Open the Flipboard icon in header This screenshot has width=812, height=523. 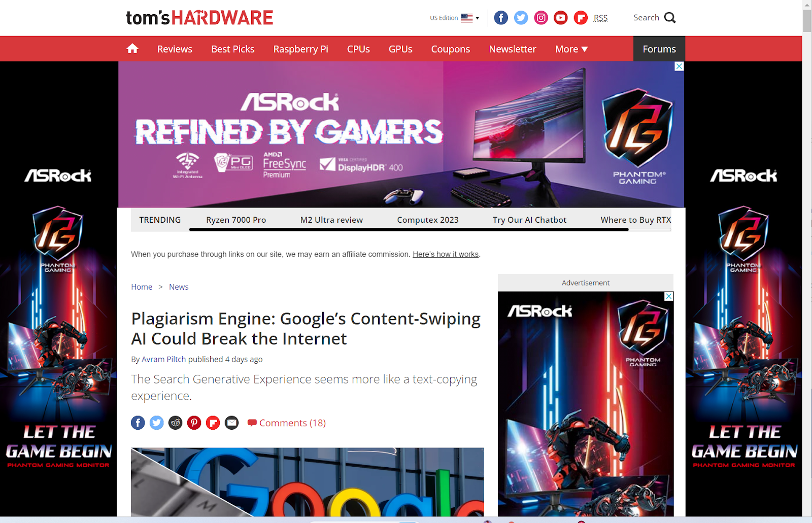tap(581, 18)
